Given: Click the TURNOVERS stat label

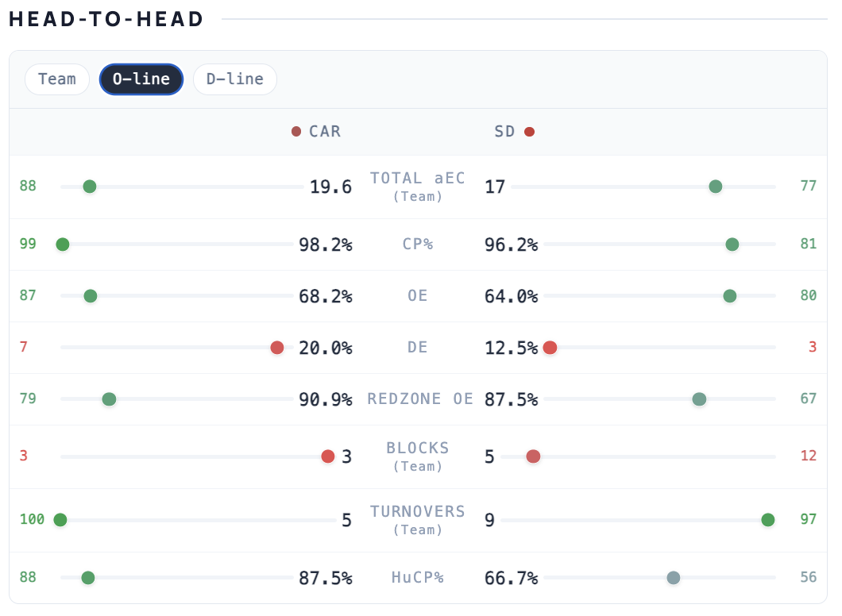Looking at the screenshot, I should click(x=418, y=512).
